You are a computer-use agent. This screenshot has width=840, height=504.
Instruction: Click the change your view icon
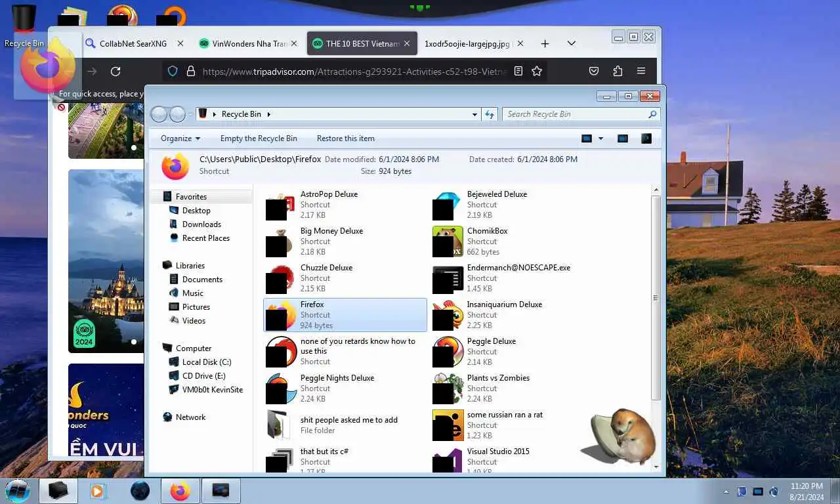tap(587, 138)
